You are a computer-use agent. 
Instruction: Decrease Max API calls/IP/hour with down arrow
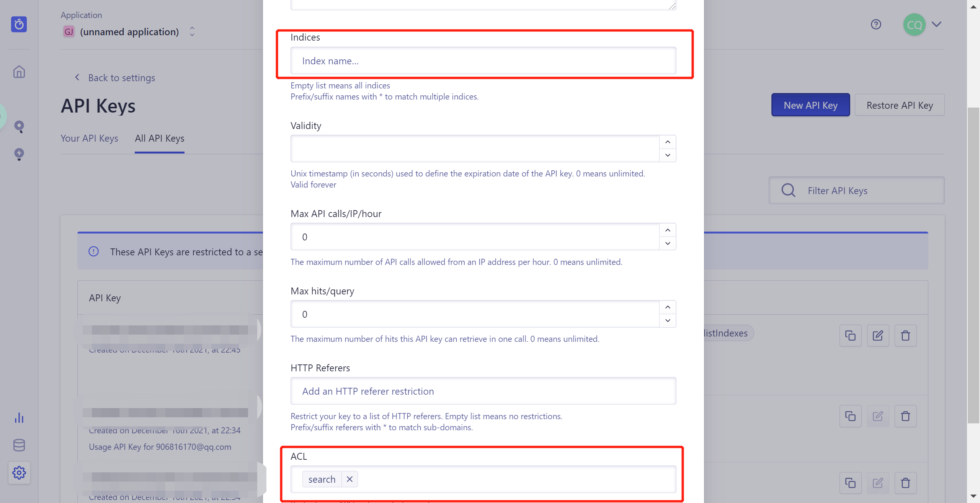pos(668,243)
